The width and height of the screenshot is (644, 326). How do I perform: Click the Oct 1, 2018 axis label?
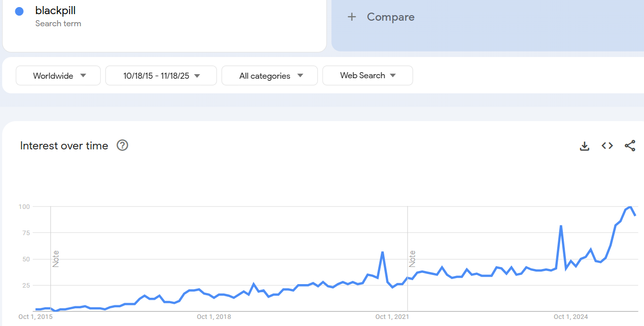point(214,317)
